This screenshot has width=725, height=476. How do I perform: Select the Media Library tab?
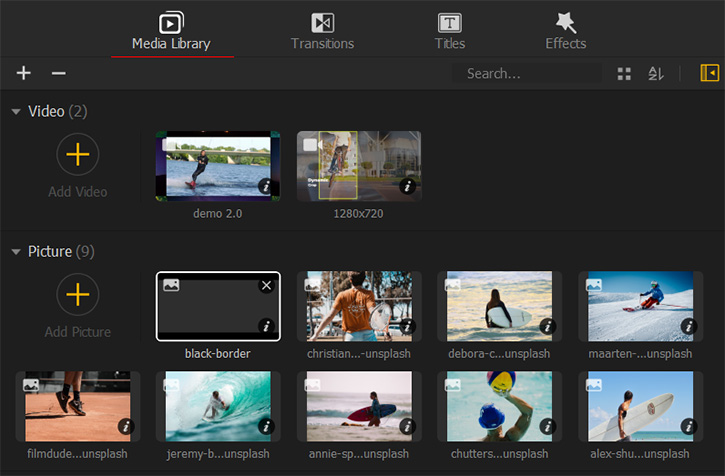(171, 31)
